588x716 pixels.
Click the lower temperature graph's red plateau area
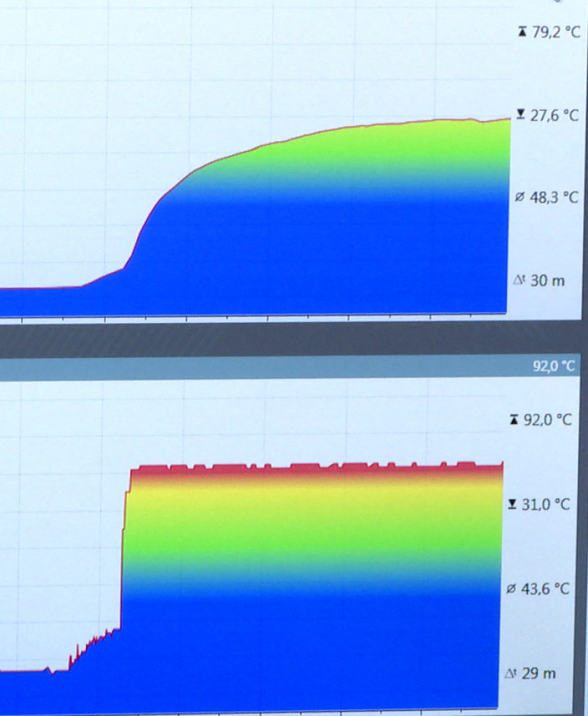point(315,471)
